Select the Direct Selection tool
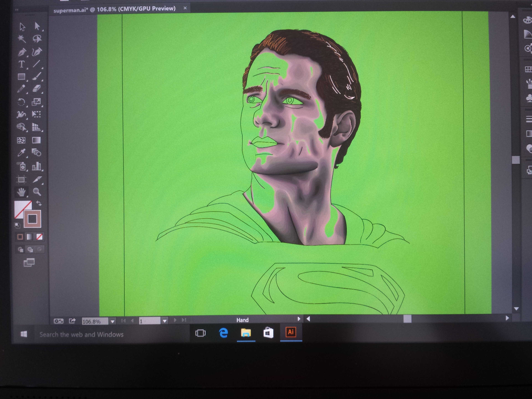 [37, 26]
